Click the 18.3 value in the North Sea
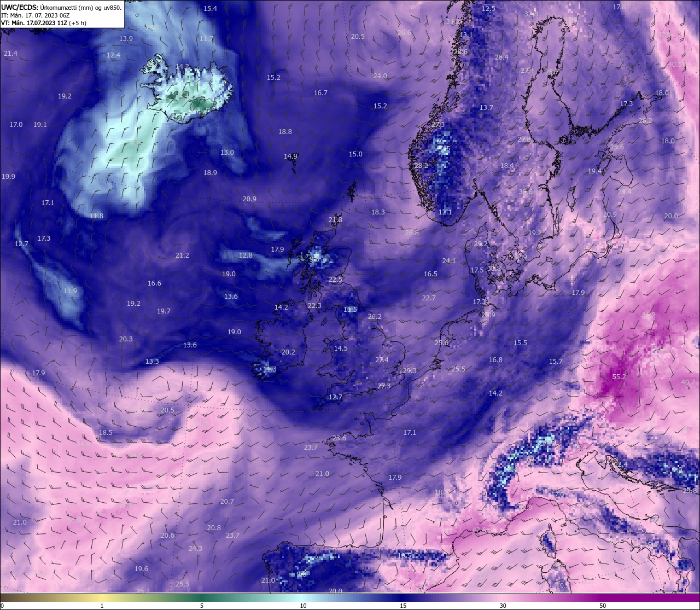 tap(378, 212)
